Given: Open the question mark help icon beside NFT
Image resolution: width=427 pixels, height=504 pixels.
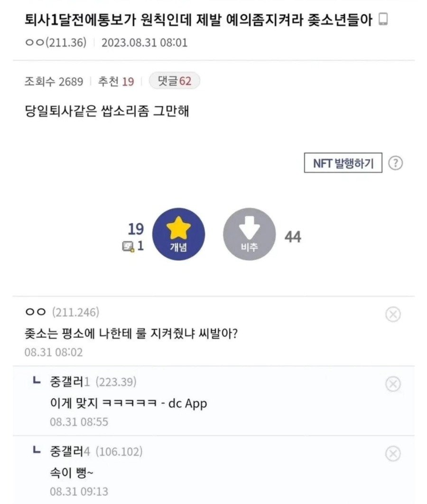Looking at the screenshot, I should pyautogui.click(x=395, y=163).
